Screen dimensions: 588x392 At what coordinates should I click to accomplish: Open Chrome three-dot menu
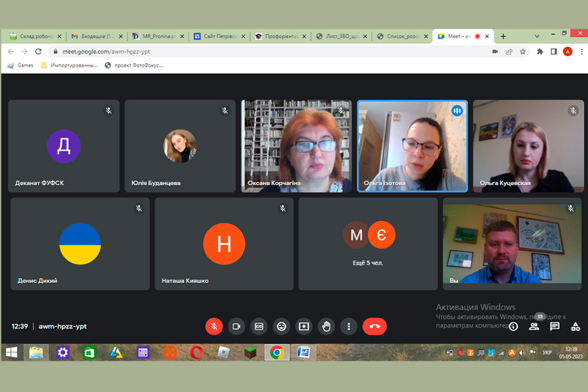(581, 52)
